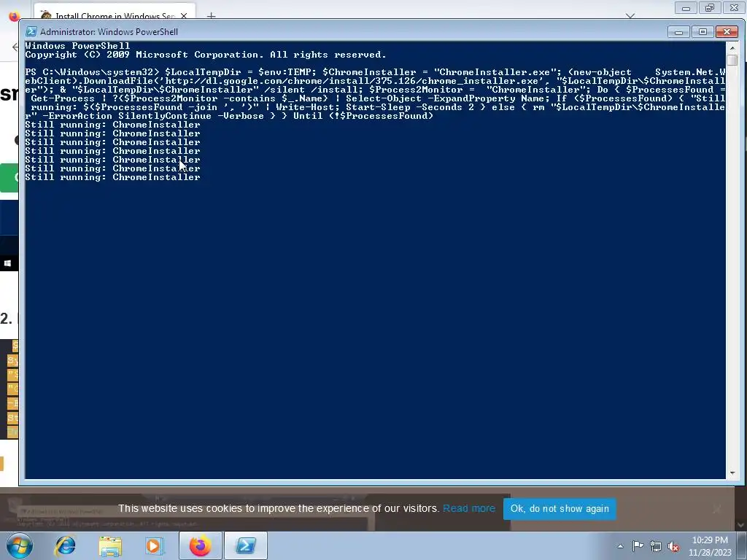Open Windows Explorer folder on the taskbar
This screenshot has height=560, width=747.
(x=110, y=545)
